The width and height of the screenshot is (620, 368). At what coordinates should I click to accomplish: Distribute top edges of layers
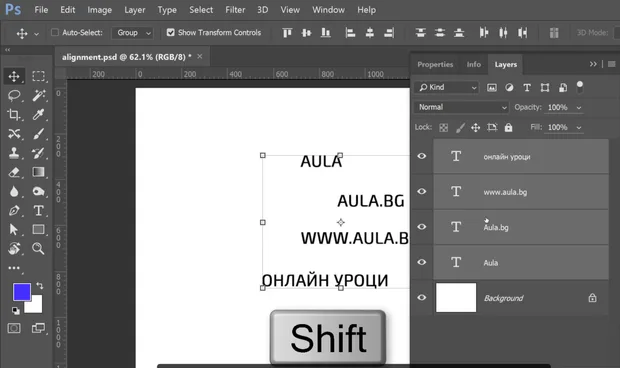pyautogui.click(x=421, y=33)
